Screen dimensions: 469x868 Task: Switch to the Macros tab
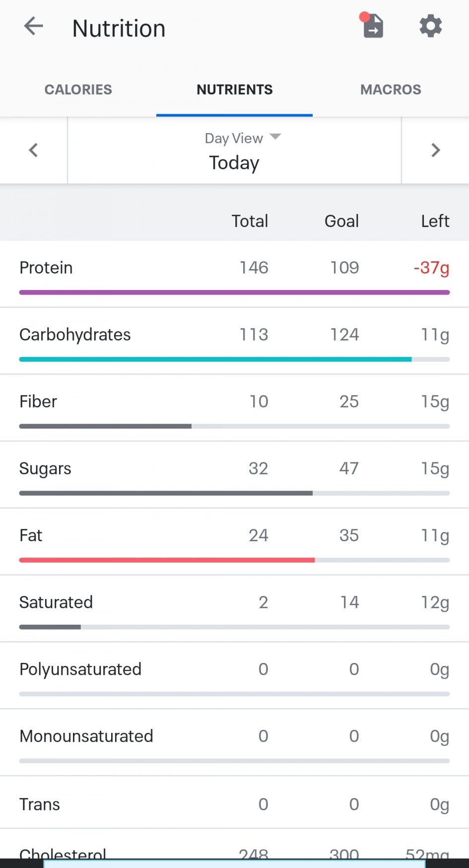pos(391,90)
